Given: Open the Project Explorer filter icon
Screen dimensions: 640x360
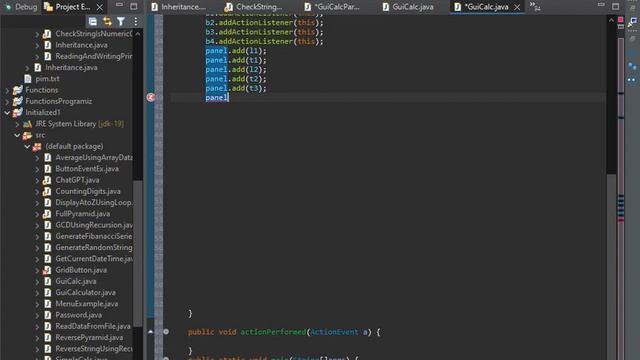Looking at the screenshot, I should 121,21.
